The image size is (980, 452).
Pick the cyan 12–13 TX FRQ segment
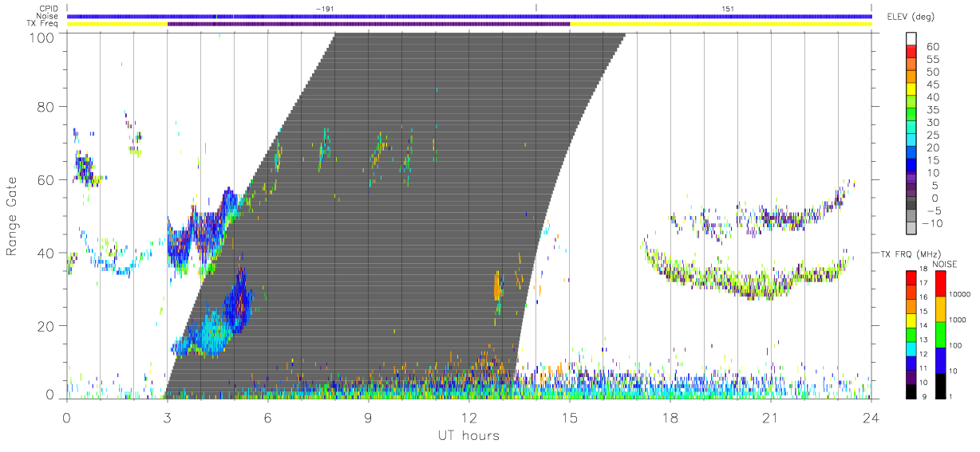[x=912, y=349]
